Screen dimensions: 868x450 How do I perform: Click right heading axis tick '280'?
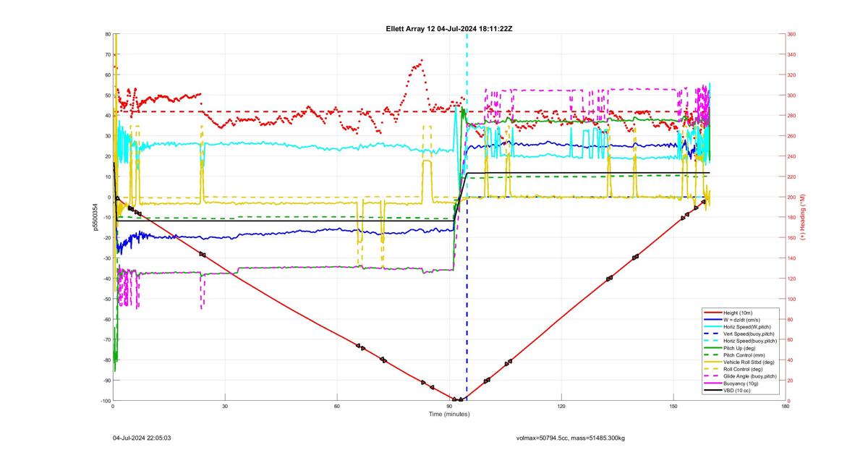point(792,116)
